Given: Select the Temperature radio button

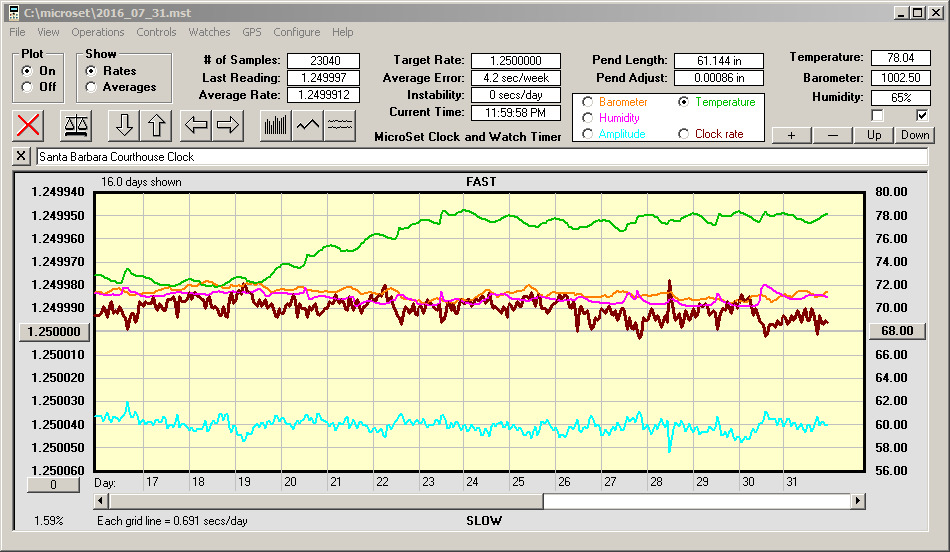Looking at the screenshot, I should click(x=683, y=102).
